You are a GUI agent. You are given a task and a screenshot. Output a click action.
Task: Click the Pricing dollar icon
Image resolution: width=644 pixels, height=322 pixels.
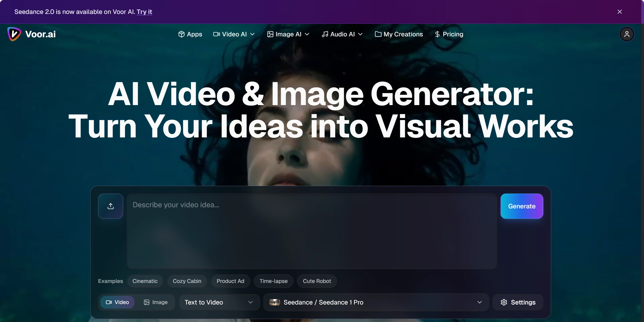tap(437, 34)
